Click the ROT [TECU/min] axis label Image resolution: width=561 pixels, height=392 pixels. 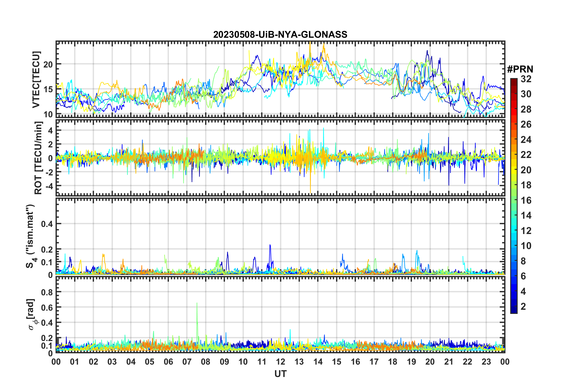coord(38,158)
